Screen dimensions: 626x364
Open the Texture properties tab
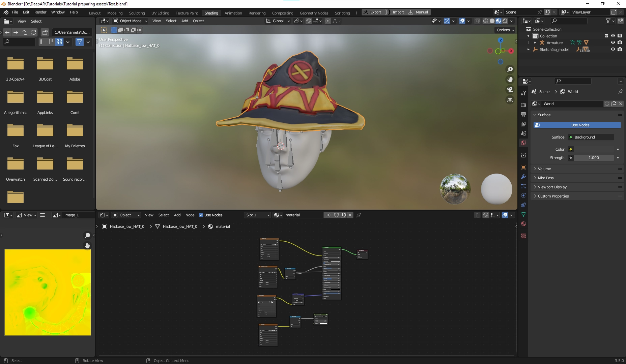click(x=523, y=236)
